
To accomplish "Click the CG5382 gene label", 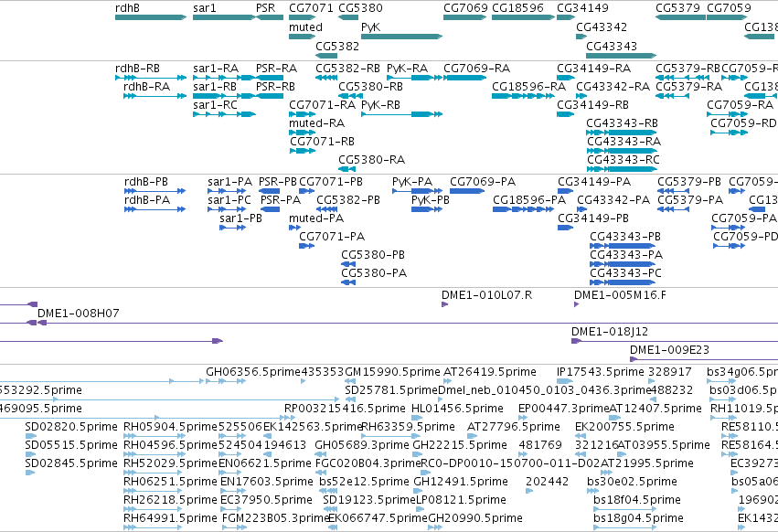I will click(337, 46).
